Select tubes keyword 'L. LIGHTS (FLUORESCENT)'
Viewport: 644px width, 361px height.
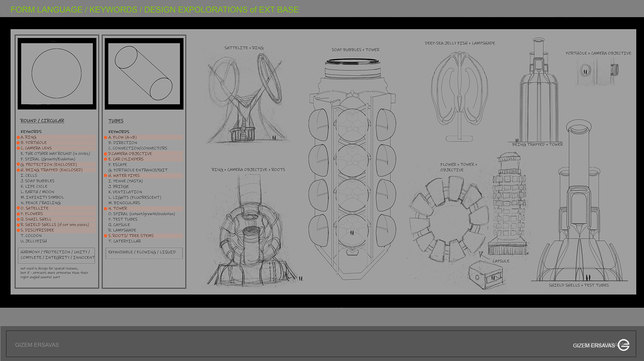(135, 198)
